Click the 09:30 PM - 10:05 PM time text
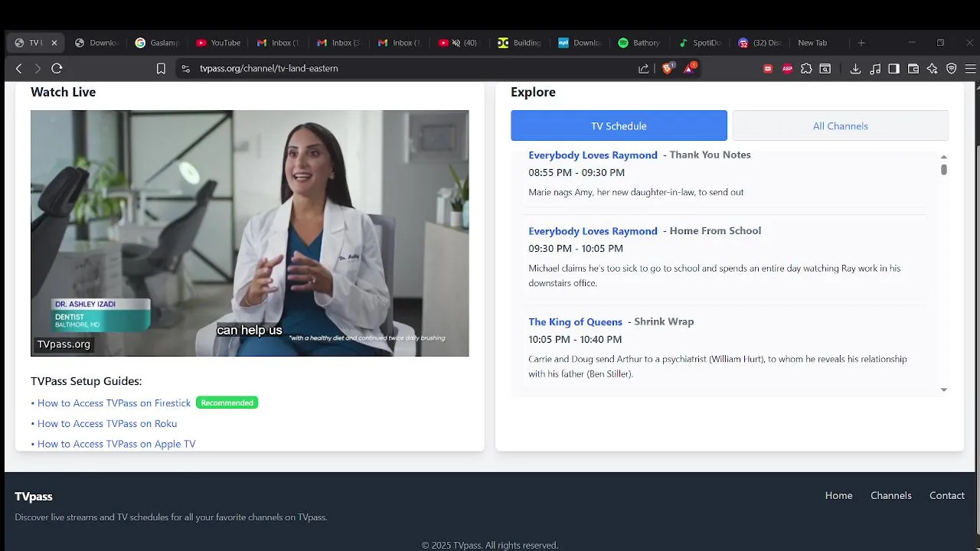Viewport: 980px width, 551px height. coord(576,248)
